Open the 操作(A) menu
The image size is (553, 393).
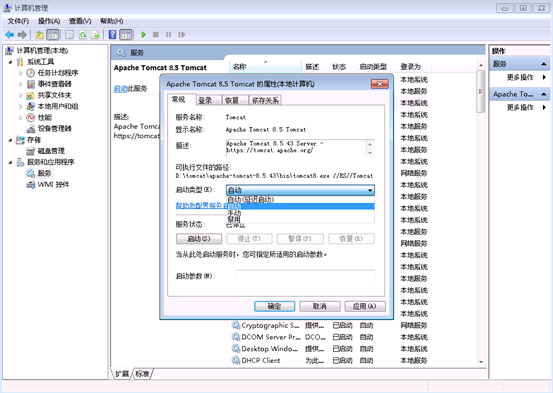(49, 21)
